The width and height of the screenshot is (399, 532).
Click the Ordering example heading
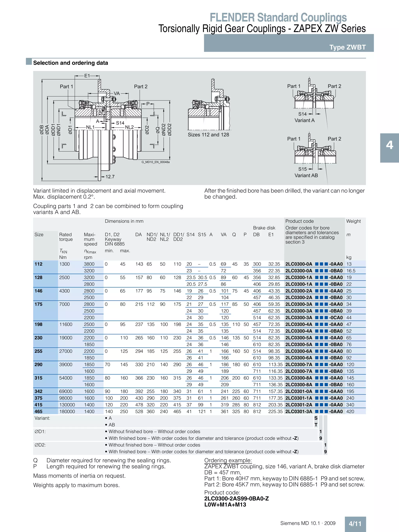[x=228, y=460]
